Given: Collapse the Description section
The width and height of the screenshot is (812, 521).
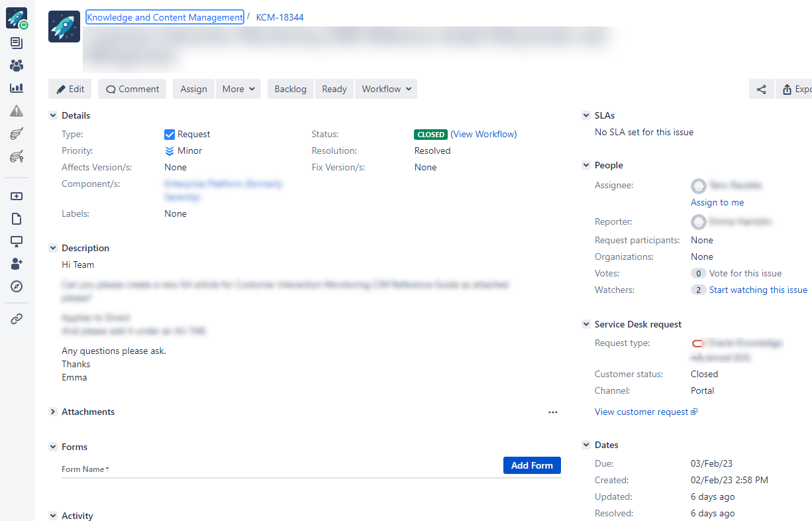Looking at the screenshot, I should (x=53, y=248).
